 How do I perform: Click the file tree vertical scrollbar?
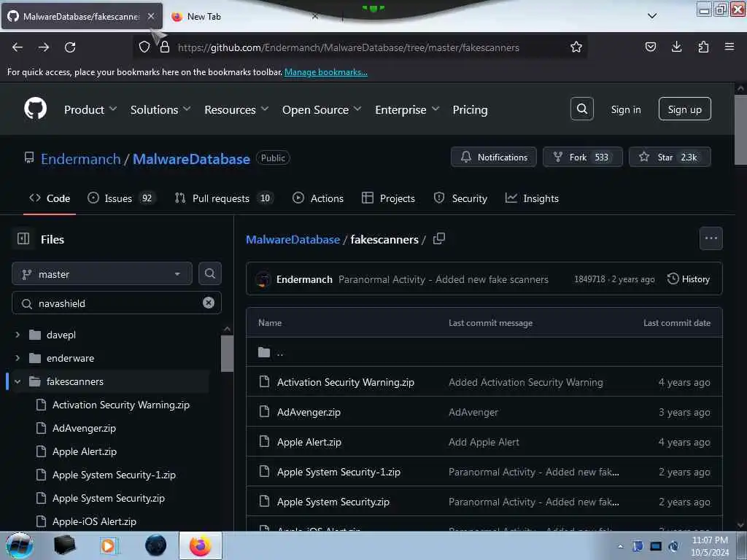coord(228,353)
